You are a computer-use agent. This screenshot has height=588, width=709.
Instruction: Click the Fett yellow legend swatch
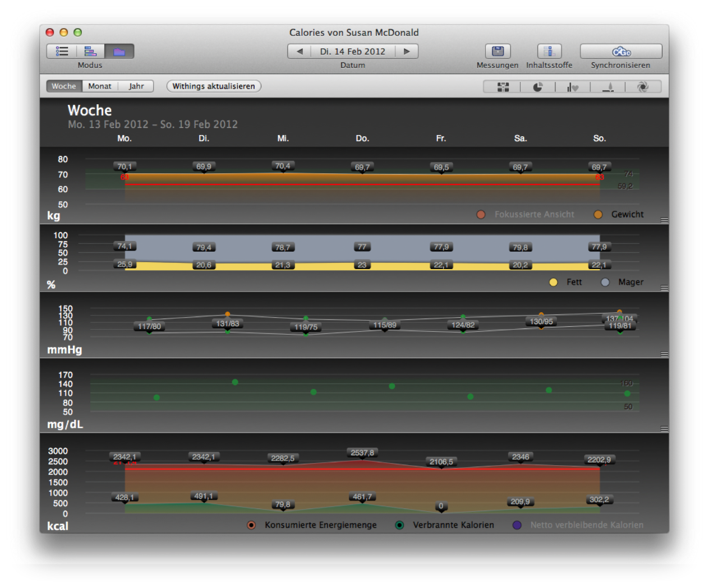coord(554,283)
